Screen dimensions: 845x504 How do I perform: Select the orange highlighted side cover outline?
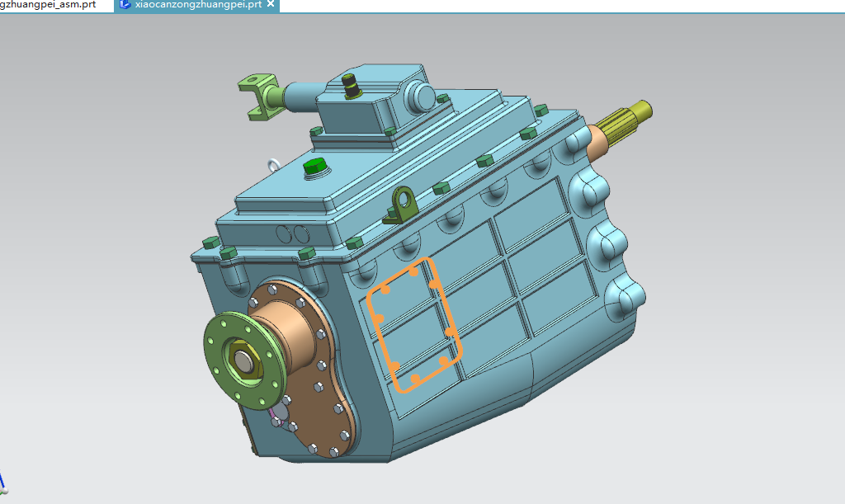pos(414,325)
